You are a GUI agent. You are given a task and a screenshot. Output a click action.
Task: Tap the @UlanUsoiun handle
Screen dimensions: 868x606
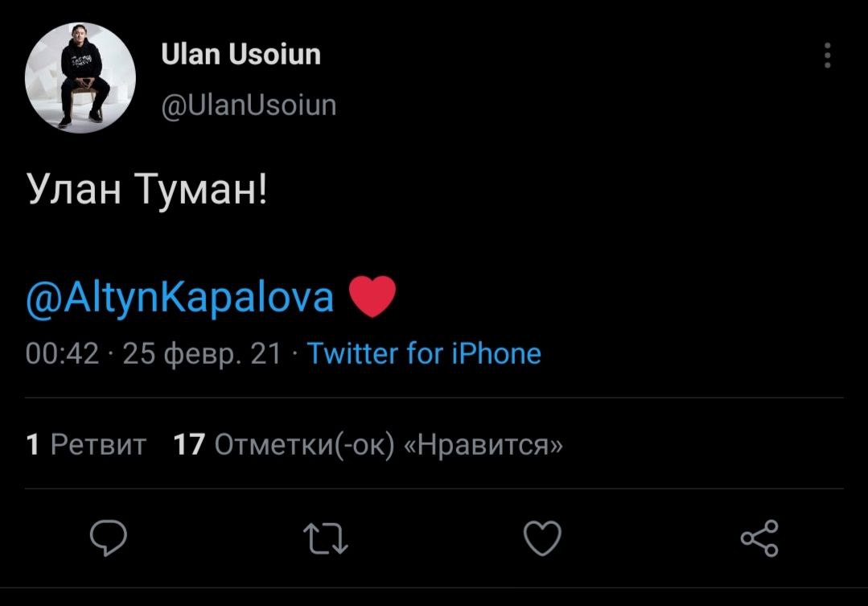(248, 105)
